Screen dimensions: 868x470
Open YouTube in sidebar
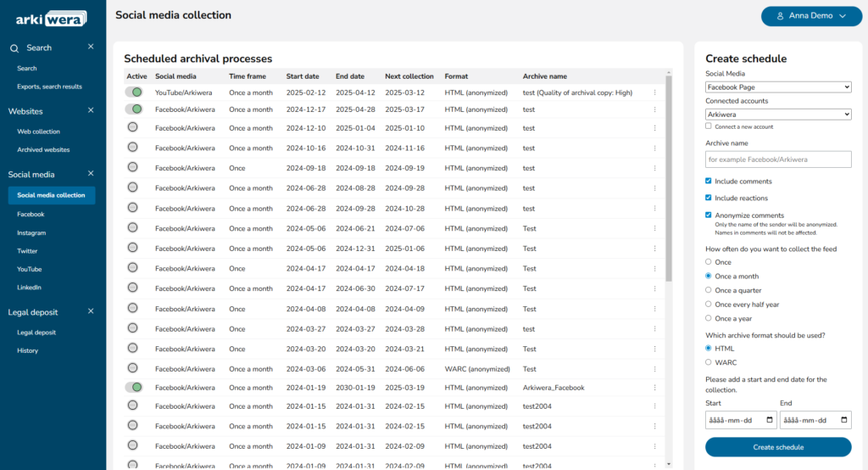click(x=30, y=270)
